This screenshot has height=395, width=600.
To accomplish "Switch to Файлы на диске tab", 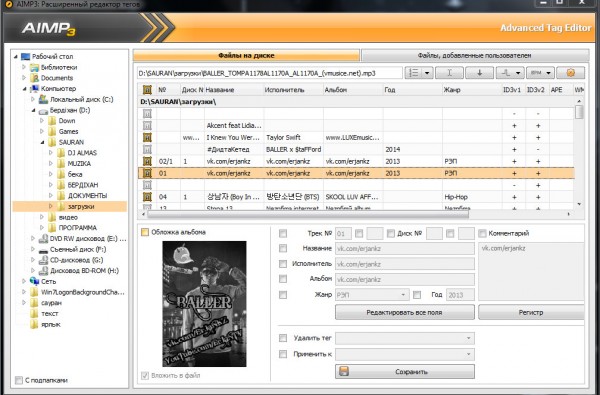I will point(246,55).
